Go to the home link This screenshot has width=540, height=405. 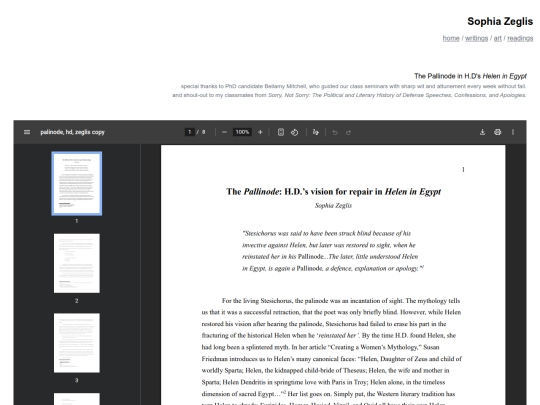[451, 38]
